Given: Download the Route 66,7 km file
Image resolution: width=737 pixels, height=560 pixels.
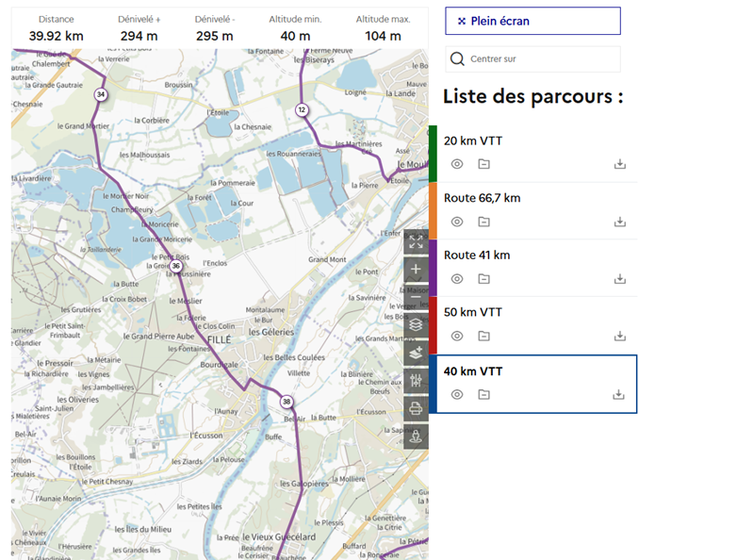Looking at the screenshot, I should pos(619,222).
